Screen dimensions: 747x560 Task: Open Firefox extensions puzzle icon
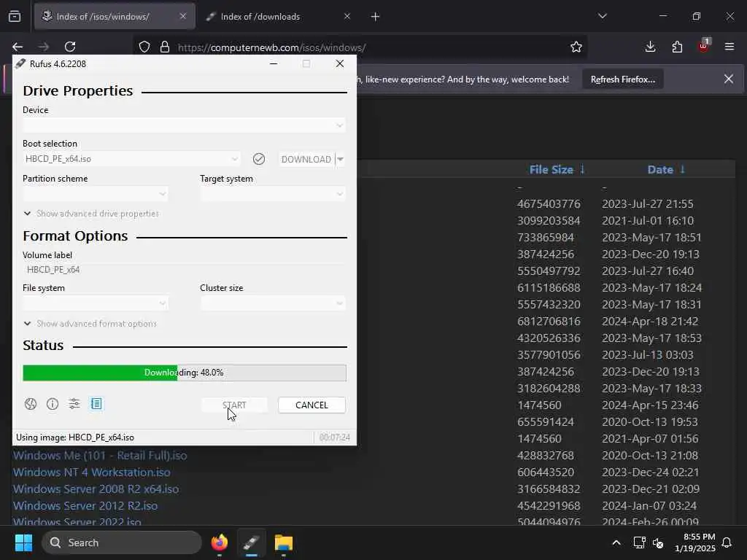click(x=677, y=47)
